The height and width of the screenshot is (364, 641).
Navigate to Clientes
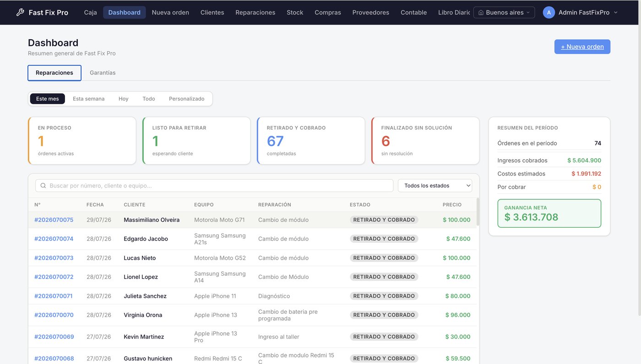coord(212,12)
